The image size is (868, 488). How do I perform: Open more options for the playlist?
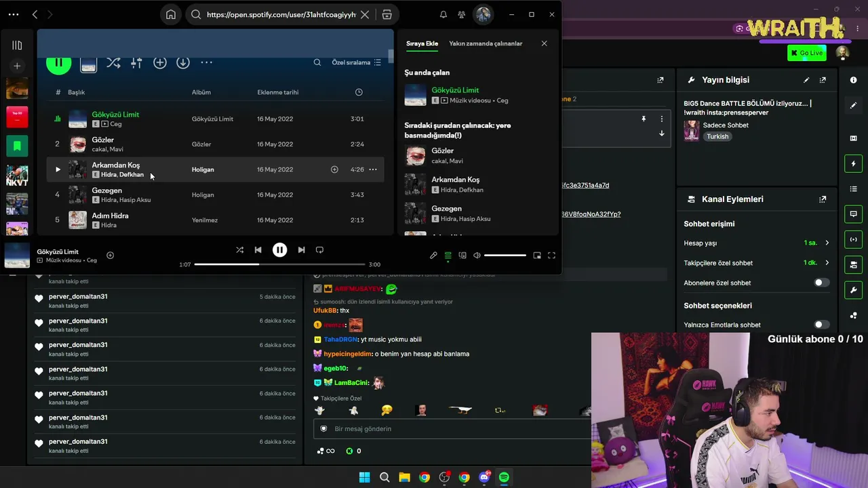click(207, 62)
